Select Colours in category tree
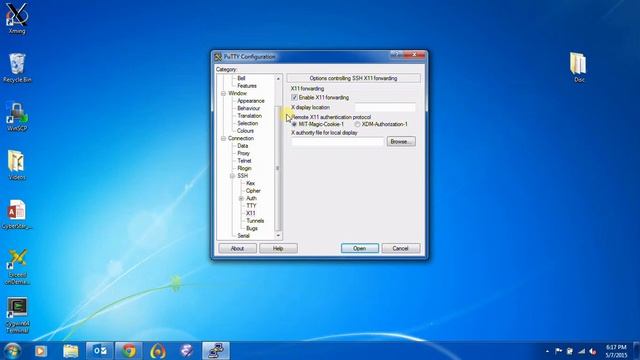 point(245,131)
